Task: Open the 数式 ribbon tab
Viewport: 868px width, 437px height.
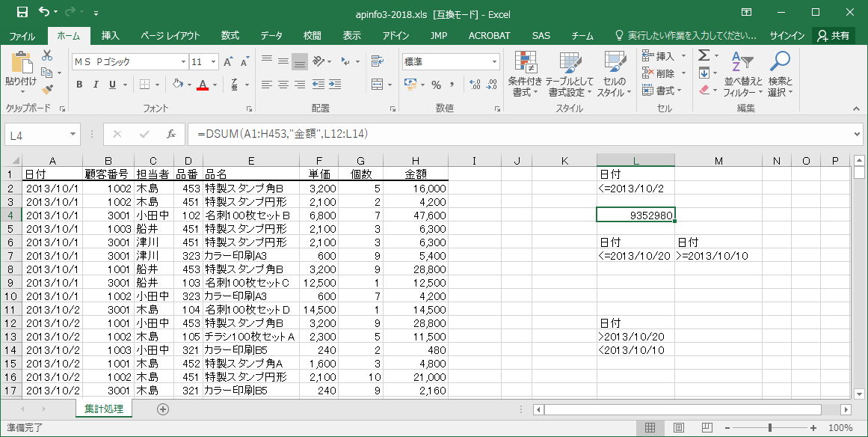Action: 230,35
